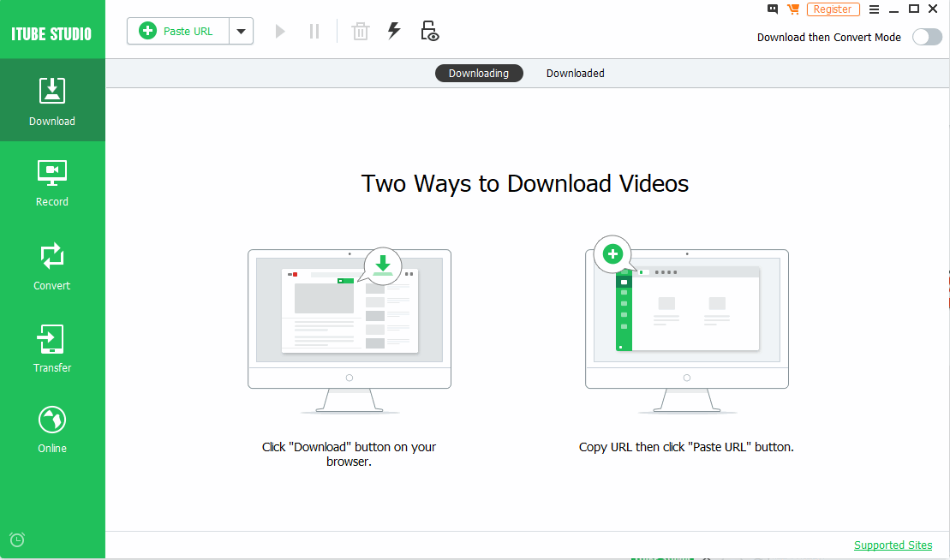Toggle the turbo mode lightning icon
This screenshot has height=560, width=950.
(394, 31)
